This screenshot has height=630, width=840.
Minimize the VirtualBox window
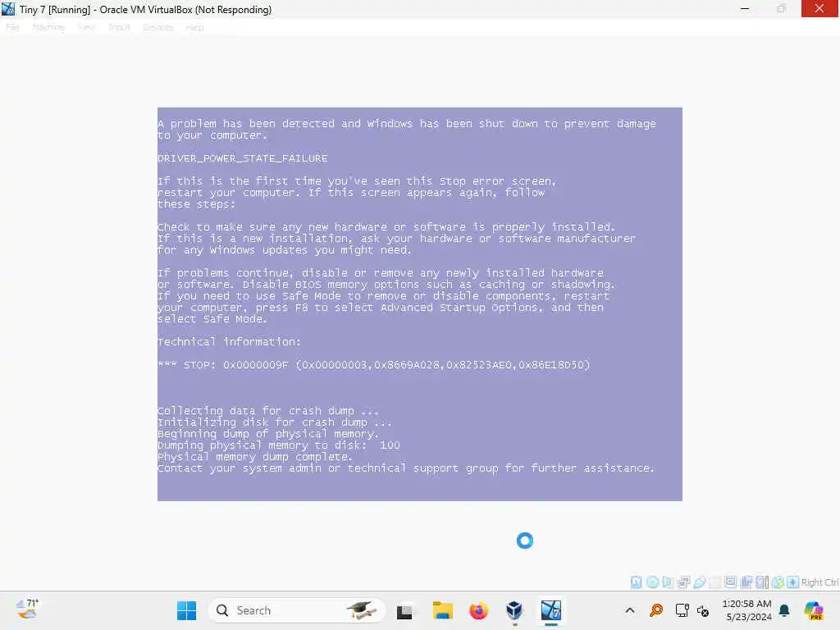(745, 9)
